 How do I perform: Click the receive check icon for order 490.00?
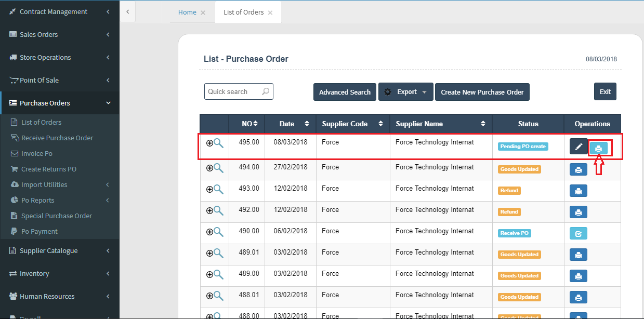tap(579, 234)
